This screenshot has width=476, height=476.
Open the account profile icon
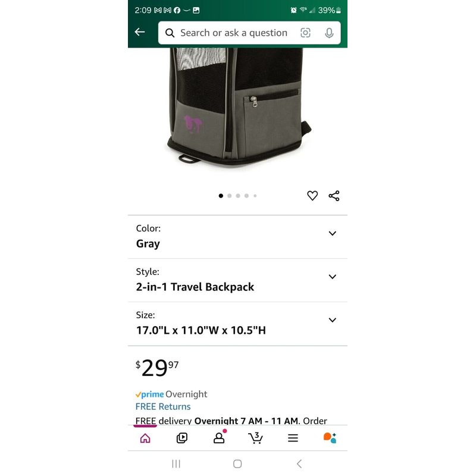coord(219,437)
